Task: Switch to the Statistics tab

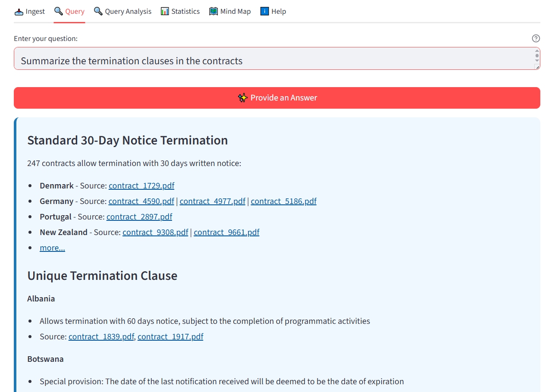Action: (x=180, y=11)
